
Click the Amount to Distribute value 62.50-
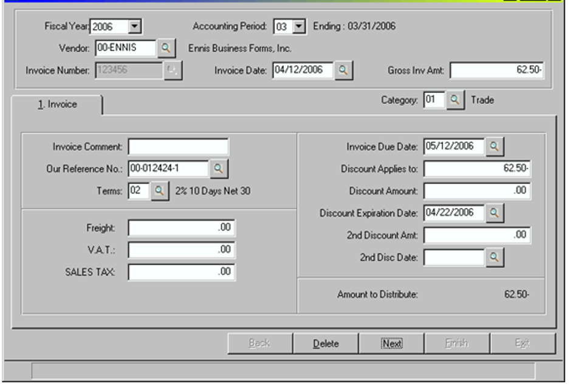(517, 295)
